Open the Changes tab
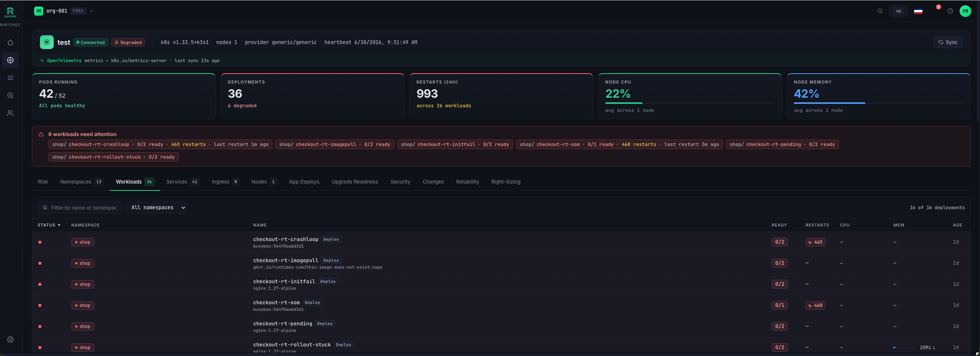980x356 pixels. [x=433, y=182]
